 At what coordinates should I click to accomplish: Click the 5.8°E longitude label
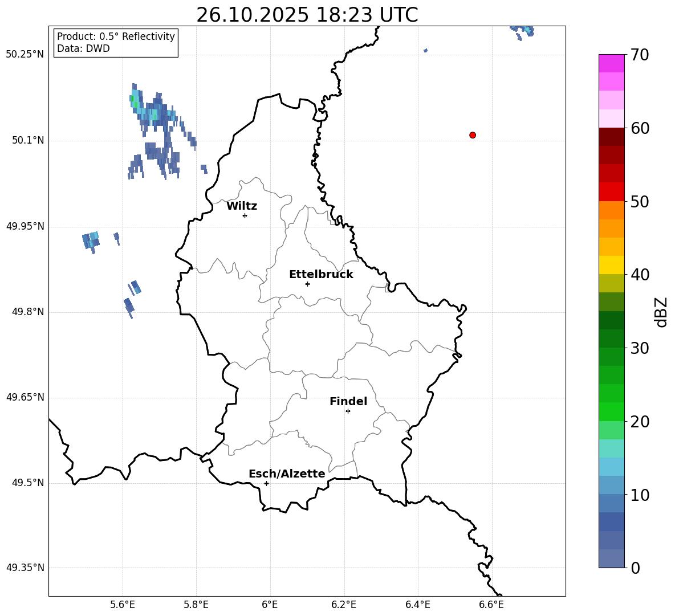(x=196, y=605)
